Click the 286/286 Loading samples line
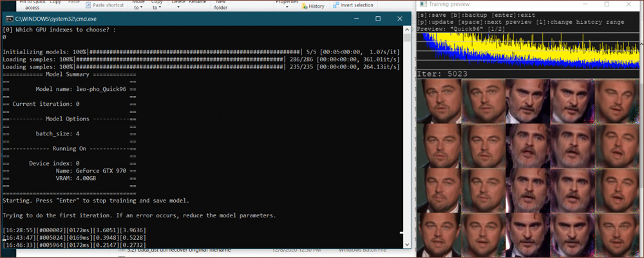 coord(201,59)
